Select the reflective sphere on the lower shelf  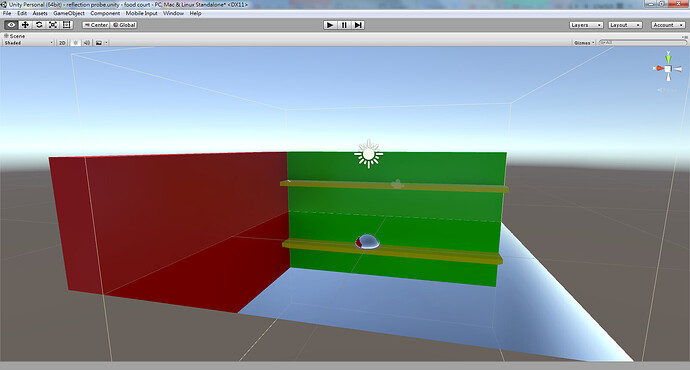tap(367, 242)
